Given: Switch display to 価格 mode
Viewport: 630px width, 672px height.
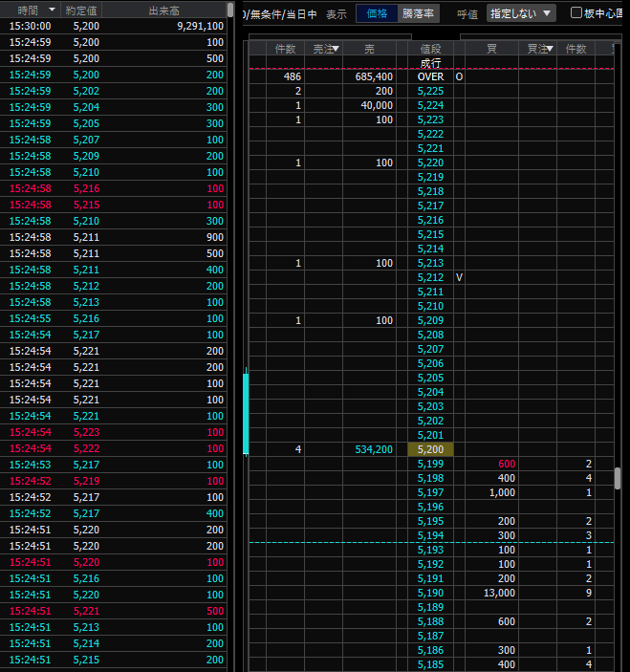Looking at the screenshot, I should [378, 13].
